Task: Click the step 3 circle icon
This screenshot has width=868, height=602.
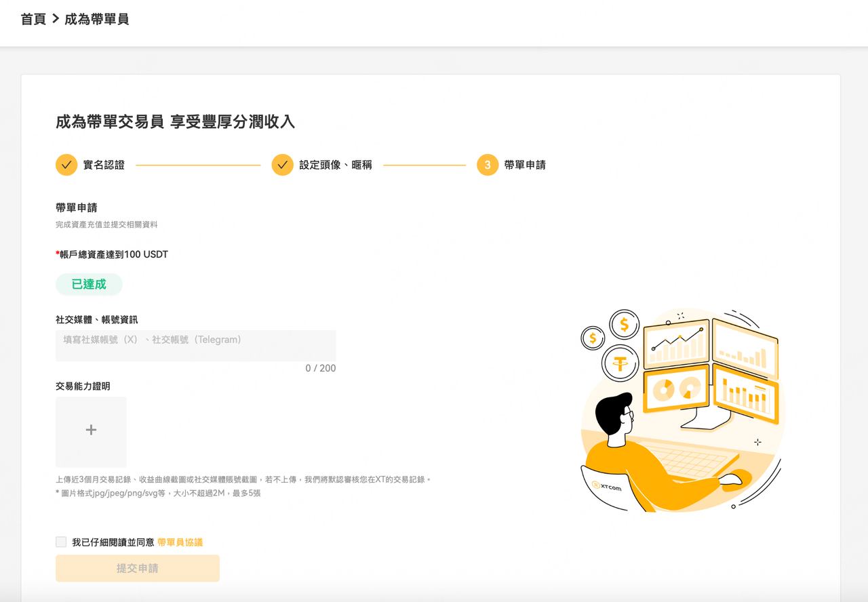Action: [x=488, y=165]
